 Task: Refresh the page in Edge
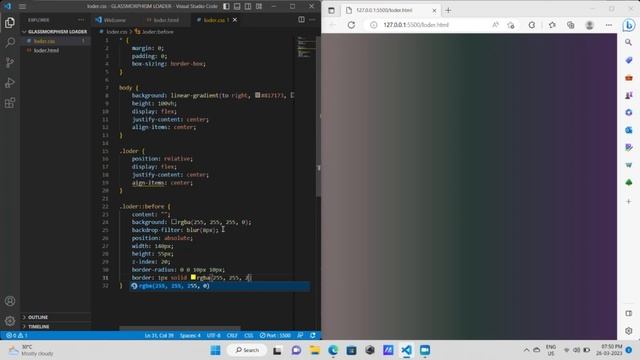pyautogui.click(x=351, y=25)
